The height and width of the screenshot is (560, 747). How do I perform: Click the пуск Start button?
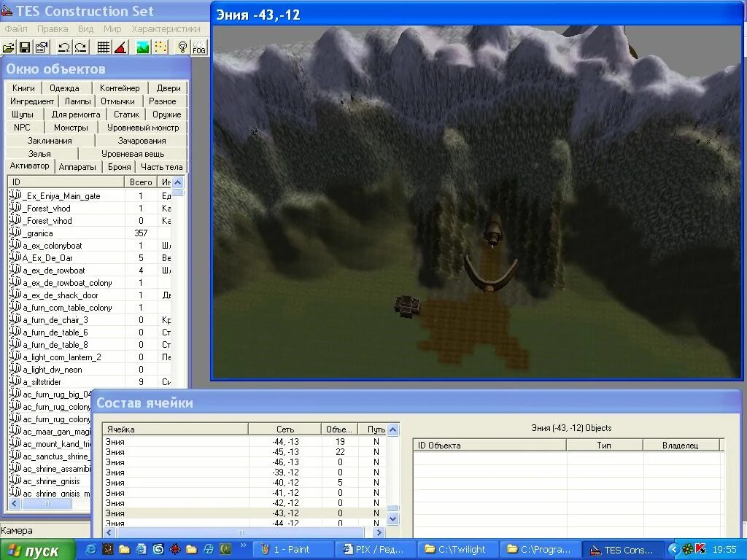[37, 550]
